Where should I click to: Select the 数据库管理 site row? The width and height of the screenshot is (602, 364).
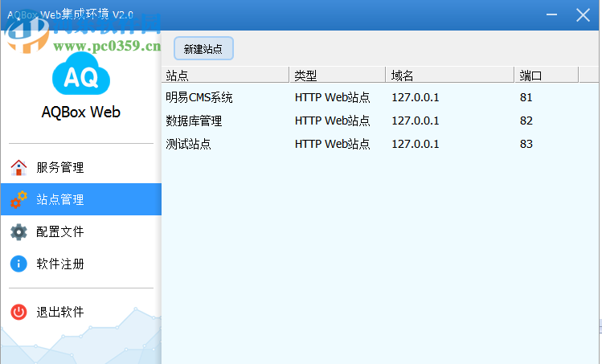(380, 121)
